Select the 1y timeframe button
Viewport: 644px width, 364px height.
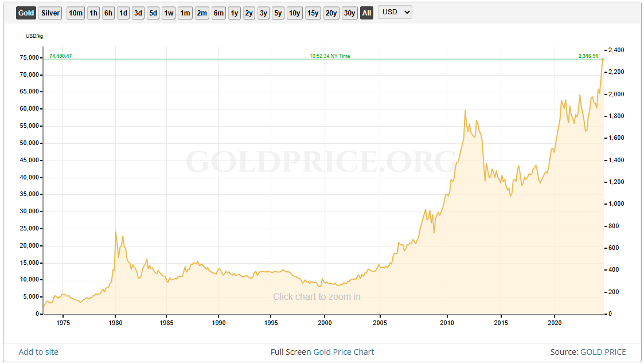tap(234, 12)
